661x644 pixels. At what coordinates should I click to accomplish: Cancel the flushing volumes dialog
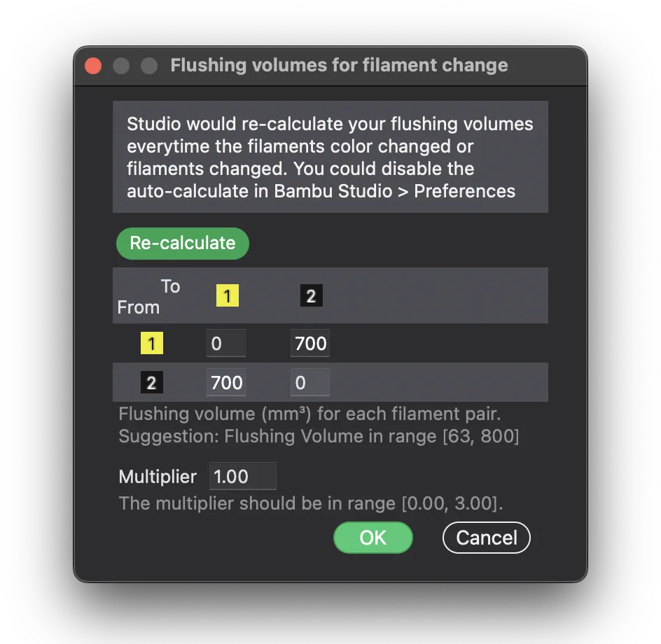pos(486,538)
